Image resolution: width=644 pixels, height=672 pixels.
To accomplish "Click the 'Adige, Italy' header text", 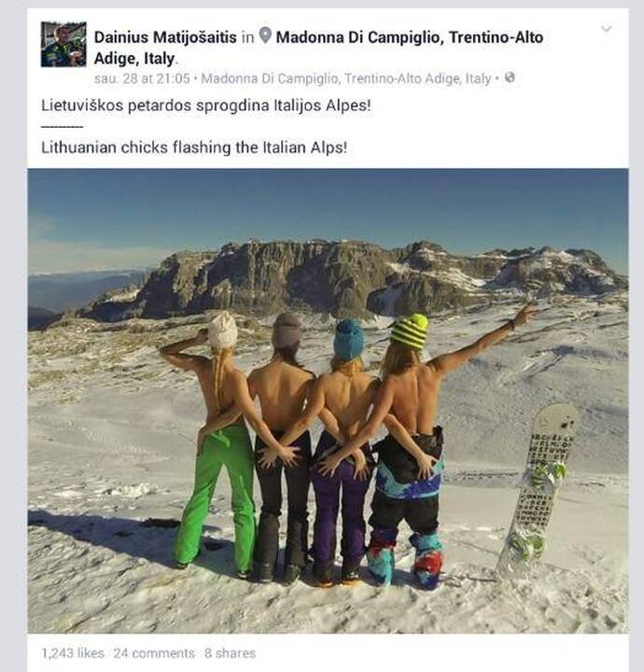I will click(x=136, y=58).
